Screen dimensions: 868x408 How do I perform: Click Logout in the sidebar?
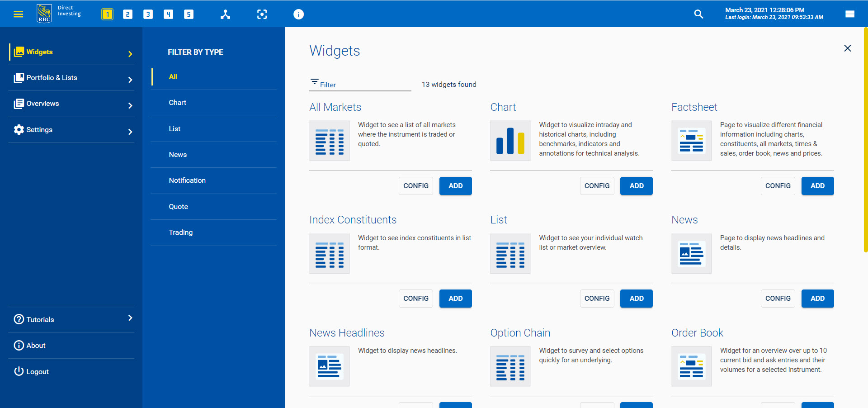37,371
